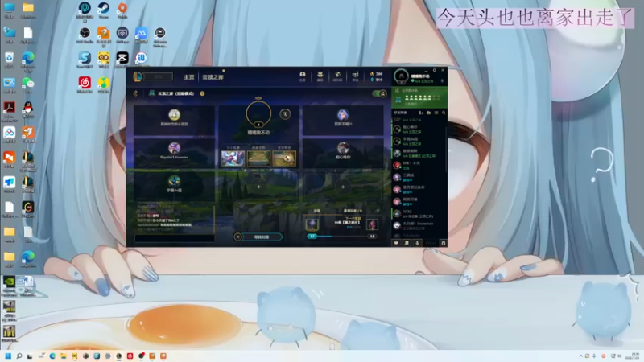Screen dimensions: 644x362
Task: Toggle the microphone icon at bottom bar
Action: [417, 243]
